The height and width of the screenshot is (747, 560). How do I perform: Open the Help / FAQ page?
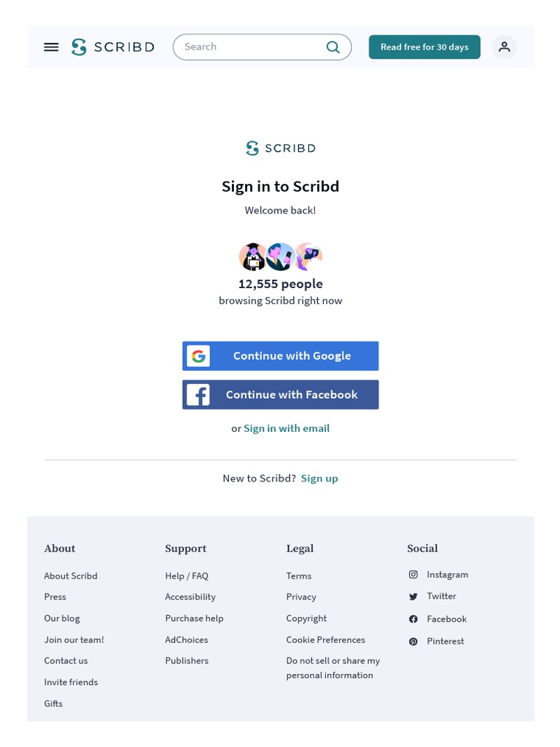click(x=187, y=576)
